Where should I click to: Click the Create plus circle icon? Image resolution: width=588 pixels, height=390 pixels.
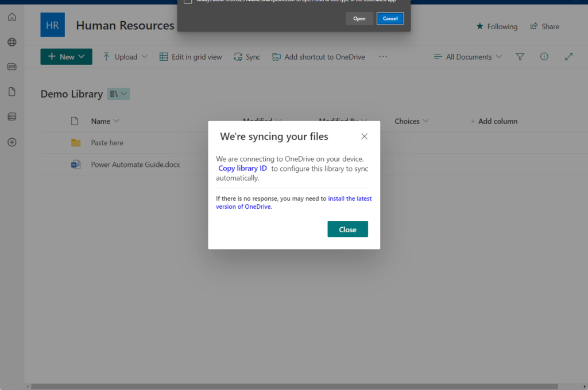point(12,142)
